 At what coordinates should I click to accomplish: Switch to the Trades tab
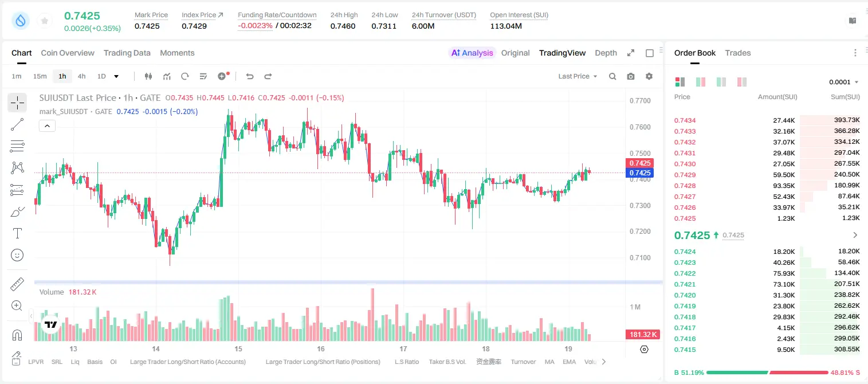(737, 53)
